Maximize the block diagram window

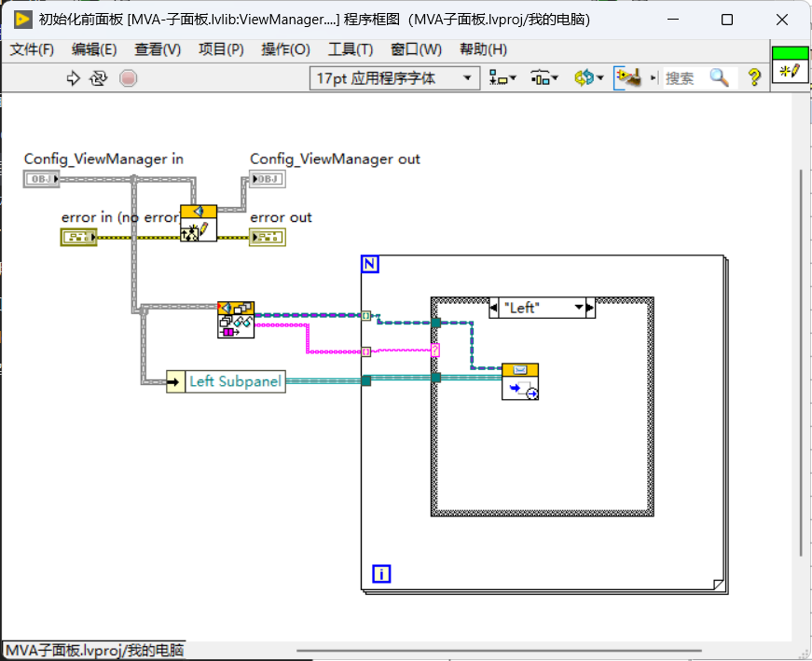pos(727,20)
